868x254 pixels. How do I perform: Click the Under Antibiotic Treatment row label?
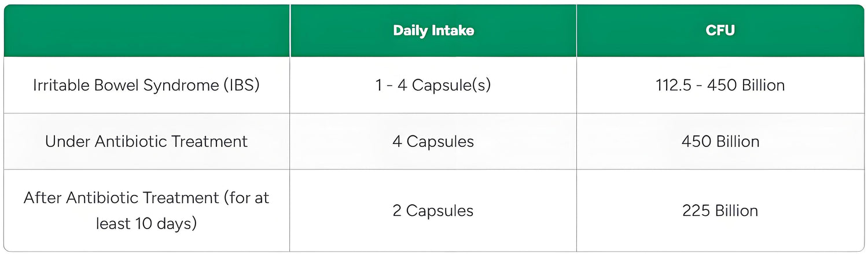tap(146, 141)
